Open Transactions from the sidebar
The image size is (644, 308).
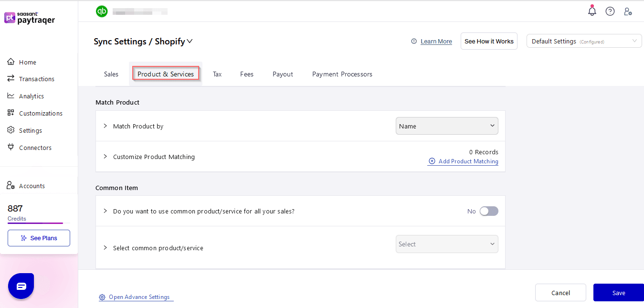36,79
